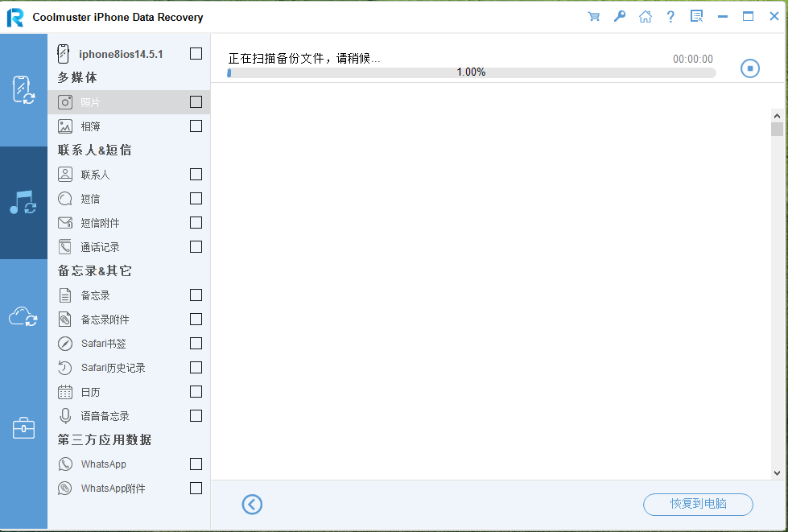Screen dimensions: 788x532
Task: Click the scrollbar up arrow
Action: [777, 116]
